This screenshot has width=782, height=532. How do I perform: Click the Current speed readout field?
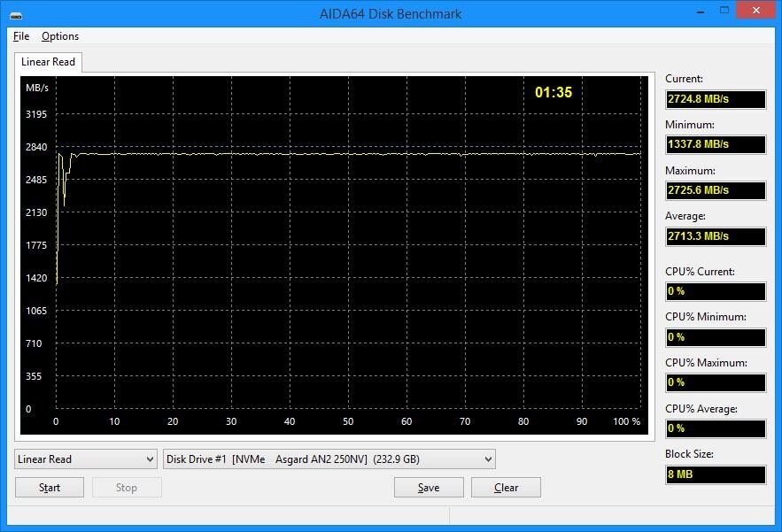716,99
